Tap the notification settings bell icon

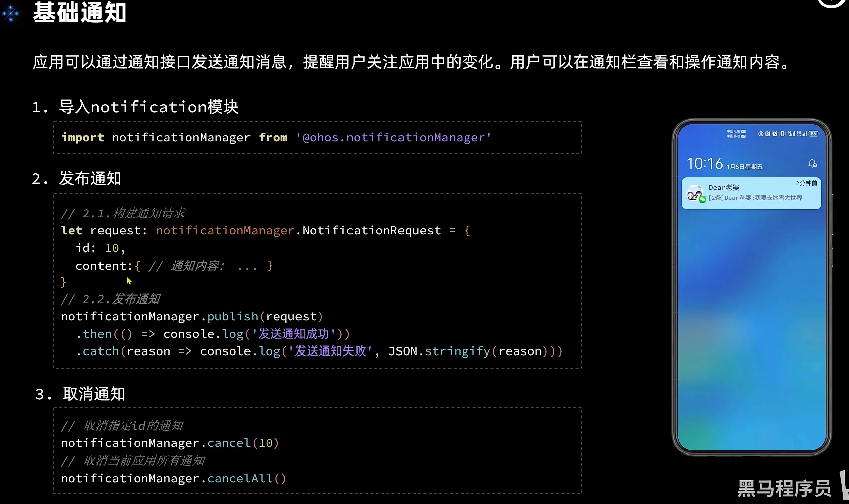coord(812,163)
